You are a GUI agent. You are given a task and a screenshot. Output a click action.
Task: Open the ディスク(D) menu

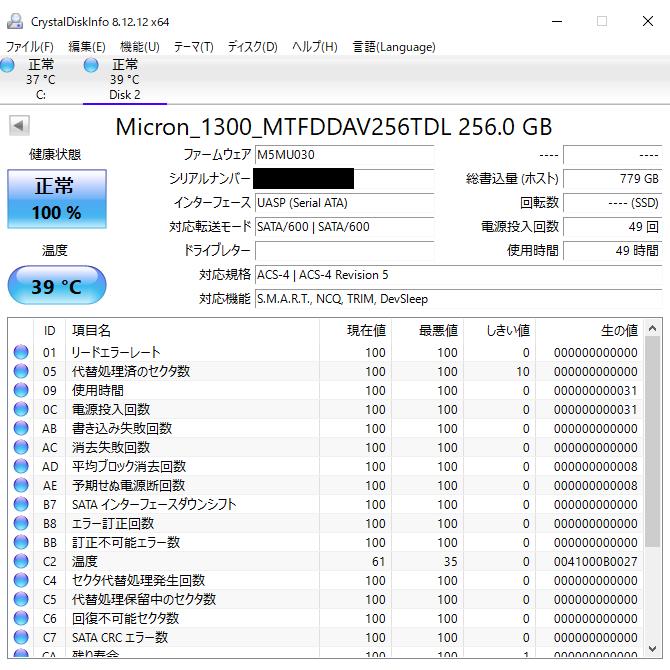click(253, 47)
